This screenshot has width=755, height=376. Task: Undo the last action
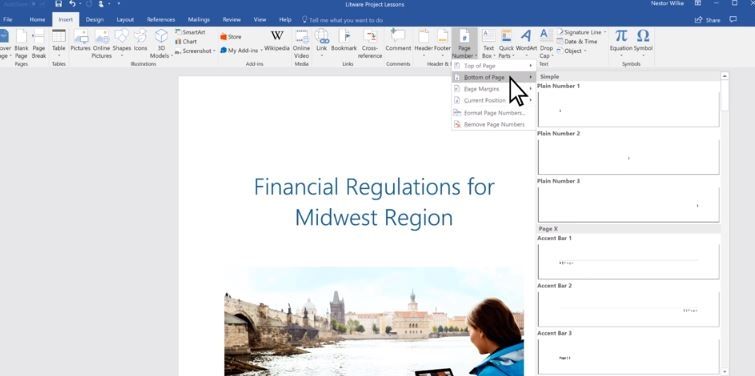[x=72, y=4]
